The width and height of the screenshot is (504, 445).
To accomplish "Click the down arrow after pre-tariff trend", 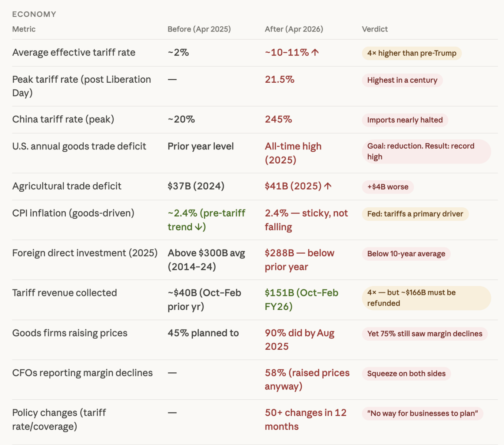I will pyautogui.click(x=199, y=227).
